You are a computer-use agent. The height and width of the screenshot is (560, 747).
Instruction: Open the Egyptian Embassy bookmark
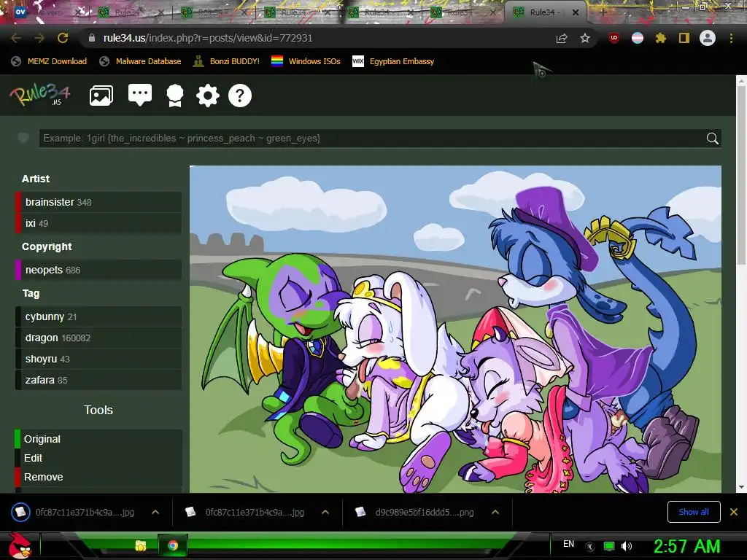[393, 61]
